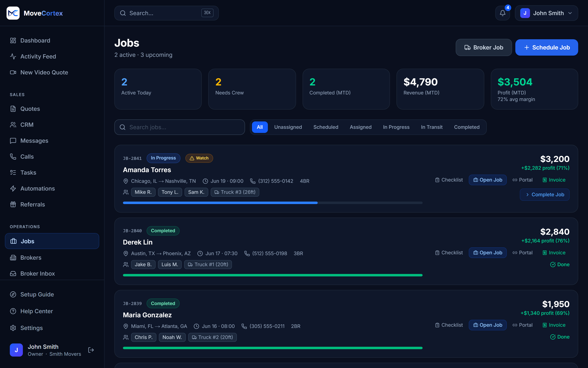Image resolution: width=588 pixels, height=368 pixels.
Task: Open Job for Amanda Torres
Action: click(x=487, y=180)
